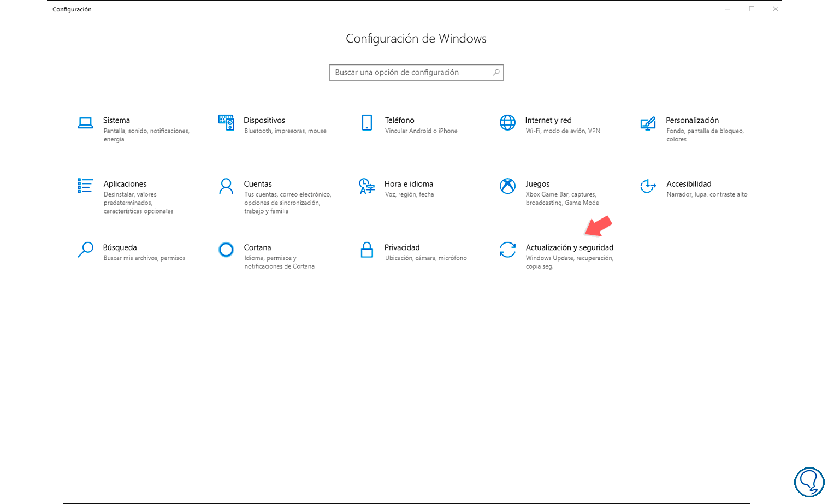The width and height of the screenshot is (834, 504).
Task: Open Cuentas settings title
Action: [x=258, y=184]
